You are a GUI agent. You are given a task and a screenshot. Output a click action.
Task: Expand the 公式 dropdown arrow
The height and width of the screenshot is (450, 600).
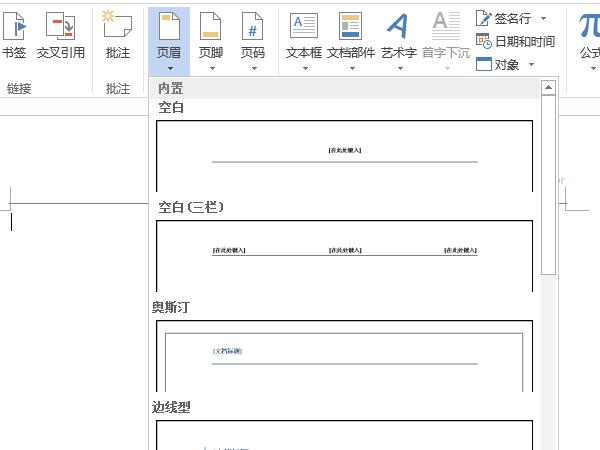(593, 68)
